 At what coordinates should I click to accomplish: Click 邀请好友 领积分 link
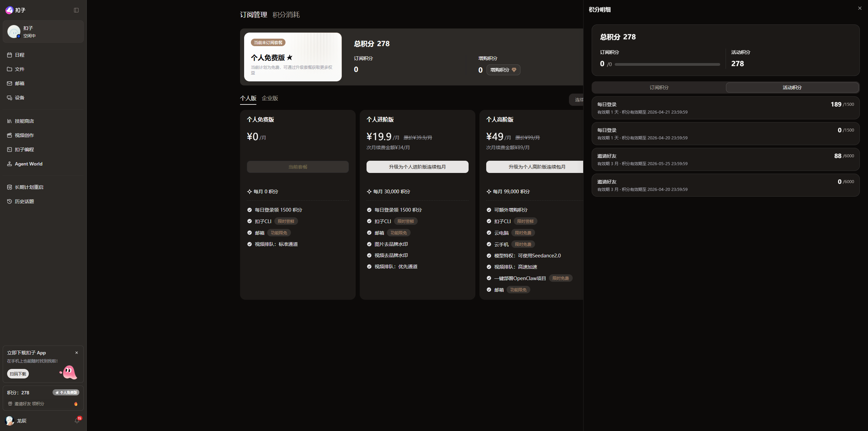click(x=29, y=404)
